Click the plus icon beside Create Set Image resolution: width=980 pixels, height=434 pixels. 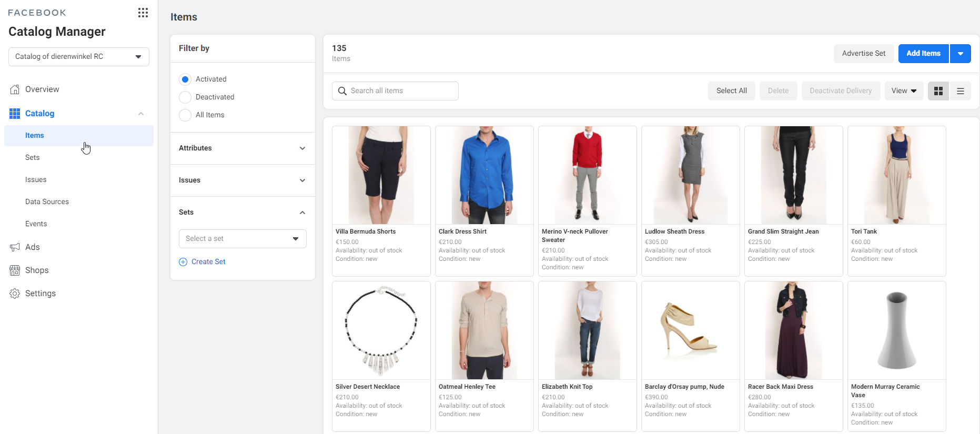183,262
